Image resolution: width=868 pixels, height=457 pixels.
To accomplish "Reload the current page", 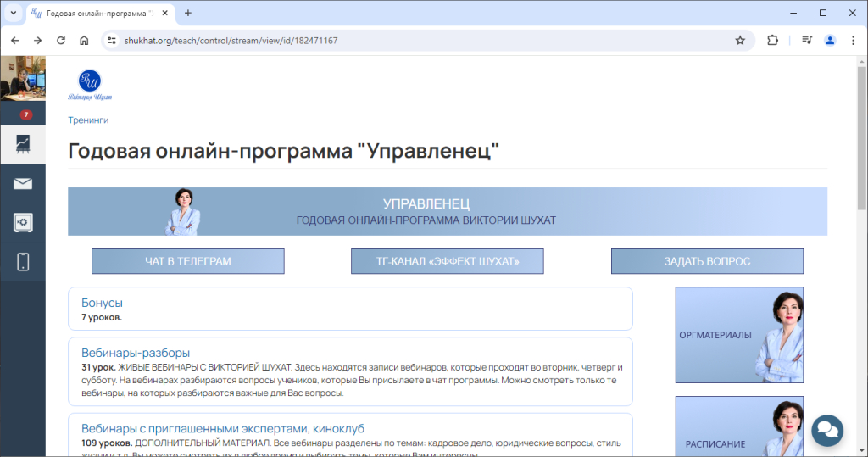I will click(61, 41).
